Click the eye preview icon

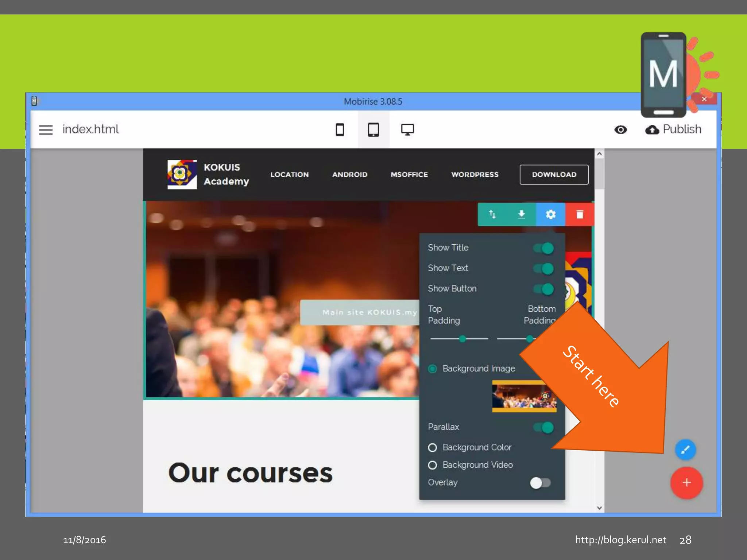[x=620, y=130]
